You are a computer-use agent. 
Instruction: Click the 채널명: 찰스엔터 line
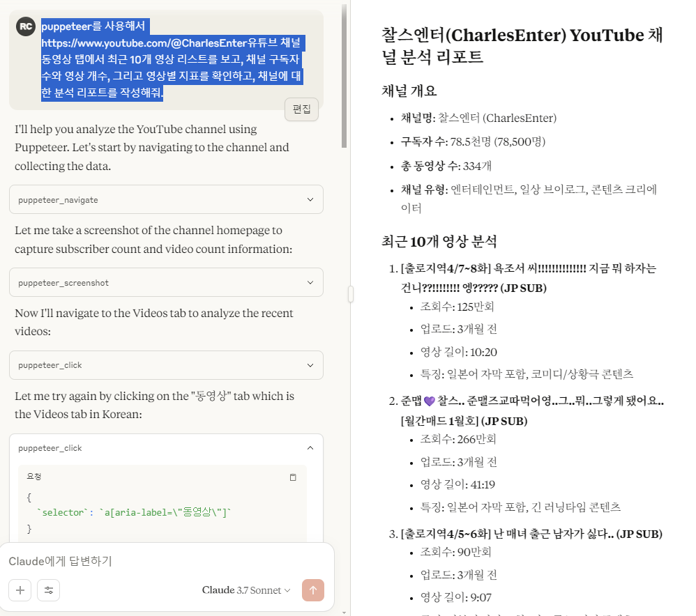(478, 118)
